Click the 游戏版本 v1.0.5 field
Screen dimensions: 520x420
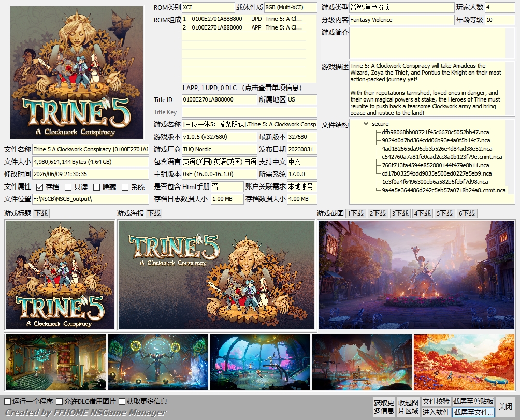pyautogui.click(x=219, y=137)
